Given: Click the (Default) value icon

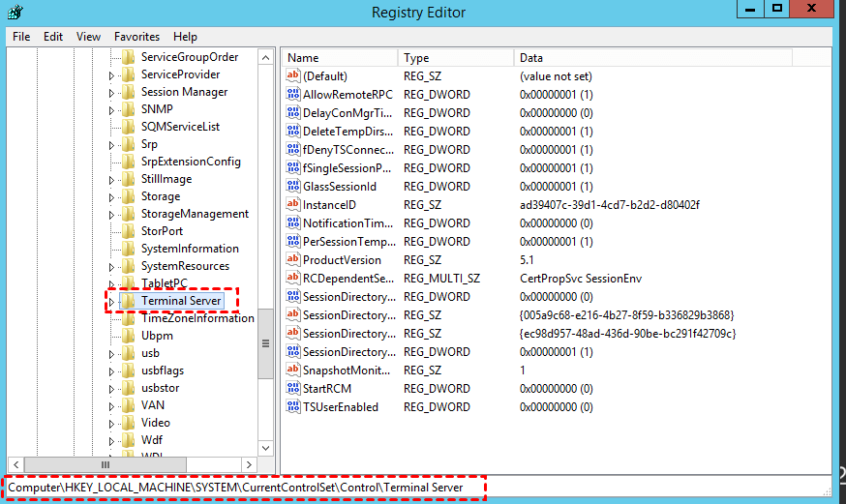Looking at the screenshot, I should pyautogui.click(x=293, y=76).
